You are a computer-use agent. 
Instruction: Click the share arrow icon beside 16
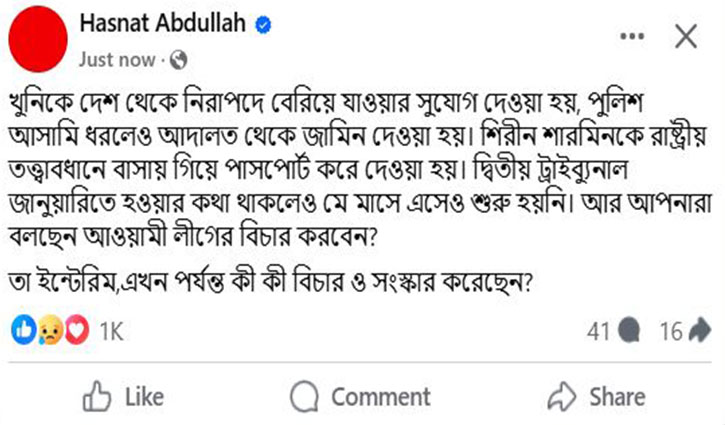coord(702,331)
